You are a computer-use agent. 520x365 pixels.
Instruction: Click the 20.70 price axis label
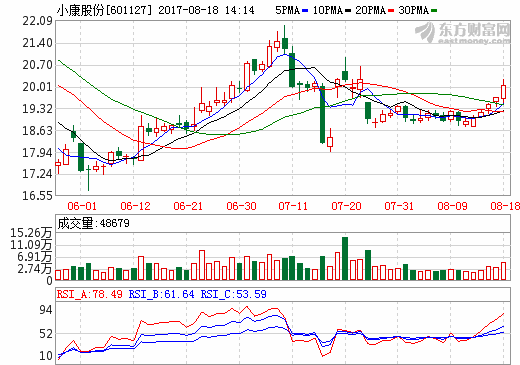[x=37, y=65]
